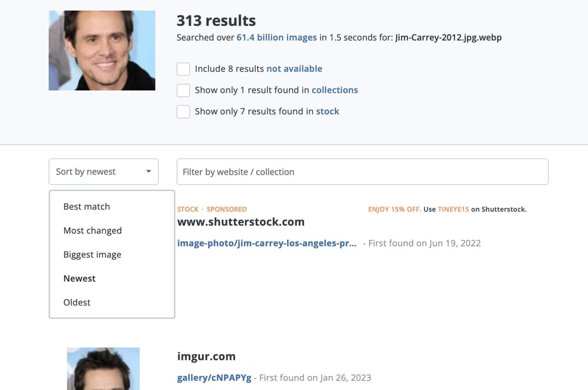Screen dimensions: 588x390
Task: Open the "collections" link
Action: click(x=335, y=90)
